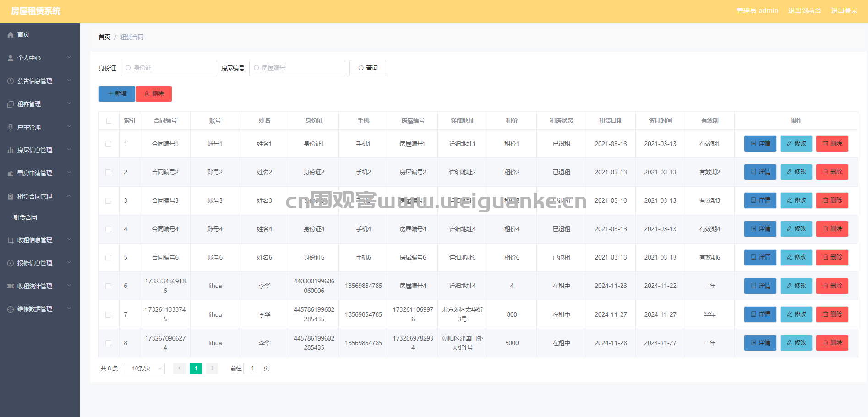Check the checkbox for row 合同编号4

click(x=109, y=229)
